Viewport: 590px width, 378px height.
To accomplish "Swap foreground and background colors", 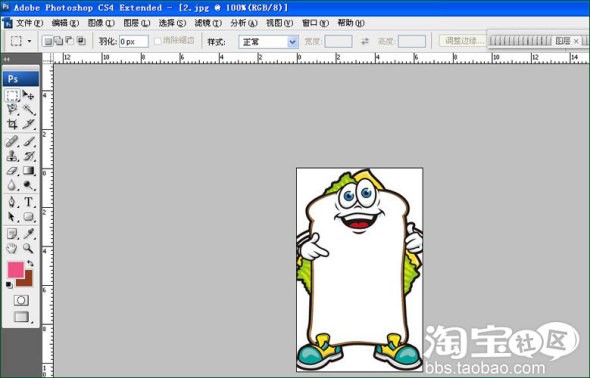I will tap(30, 263).
